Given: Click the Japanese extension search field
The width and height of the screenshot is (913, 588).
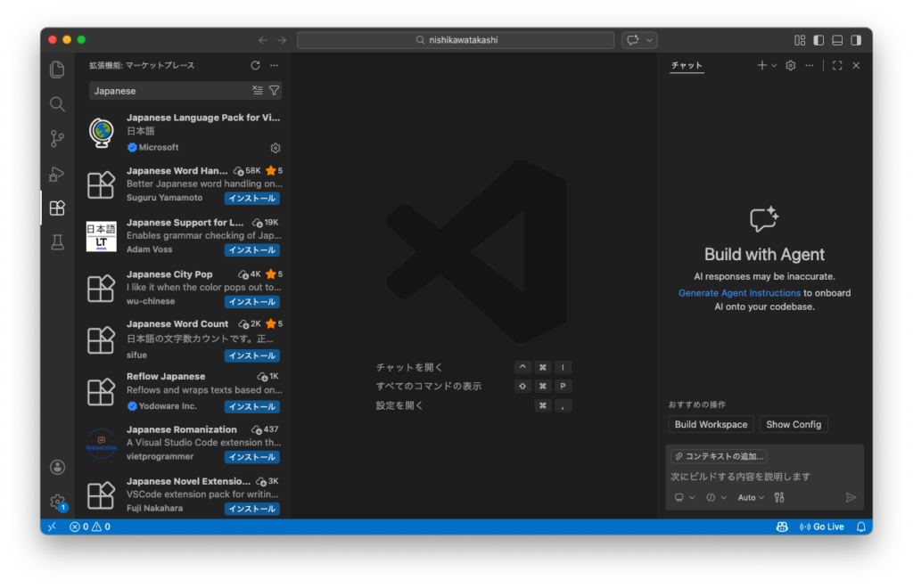Looking at the screenshot, I should [169, 91].
